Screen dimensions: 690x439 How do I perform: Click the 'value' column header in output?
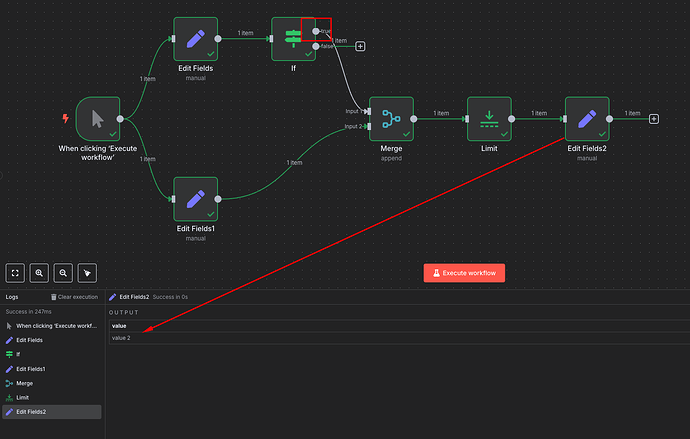(119, 326)
